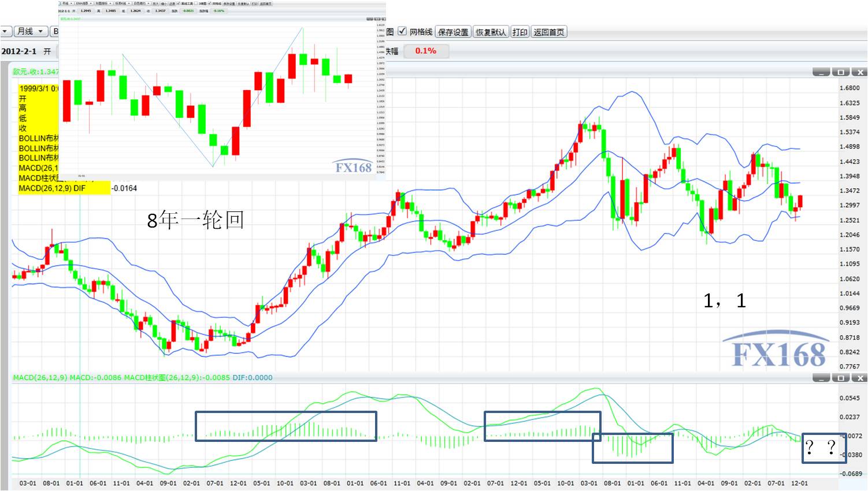The height and width of the screenshot is (491, 868).
Task: Click the large 打印 print button
Action: coord(520,32)
